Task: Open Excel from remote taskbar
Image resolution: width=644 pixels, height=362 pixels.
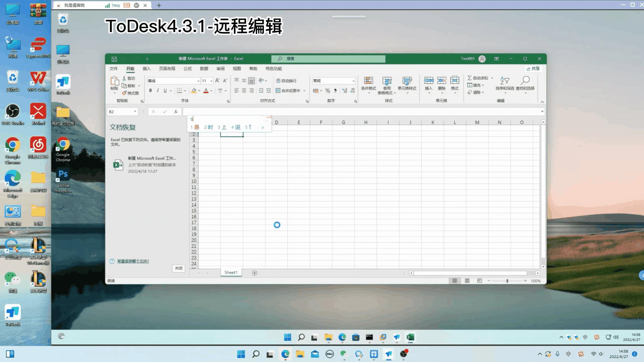Action: [410, 337]
